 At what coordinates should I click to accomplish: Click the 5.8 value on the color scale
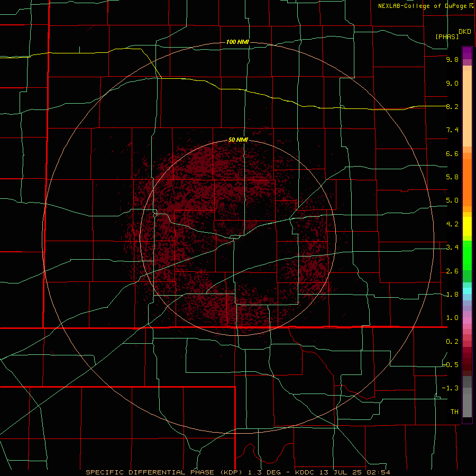coord(452,177)
